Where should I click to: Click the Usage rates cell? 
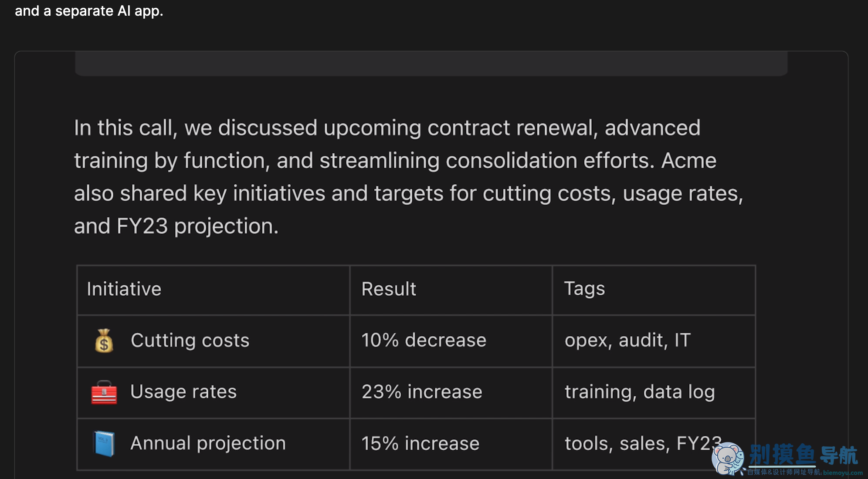click(x=214, y=392)
